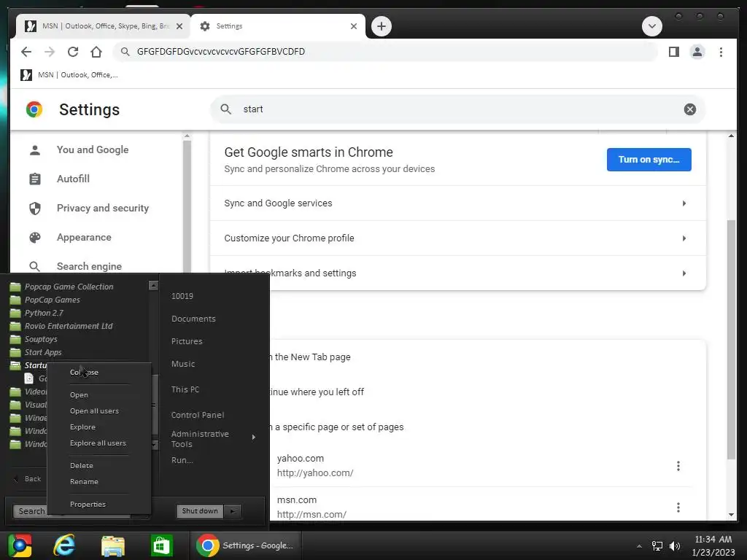Open Autofill settings section
This screenshot has width=747, height=560.
(x=73, y=179)
